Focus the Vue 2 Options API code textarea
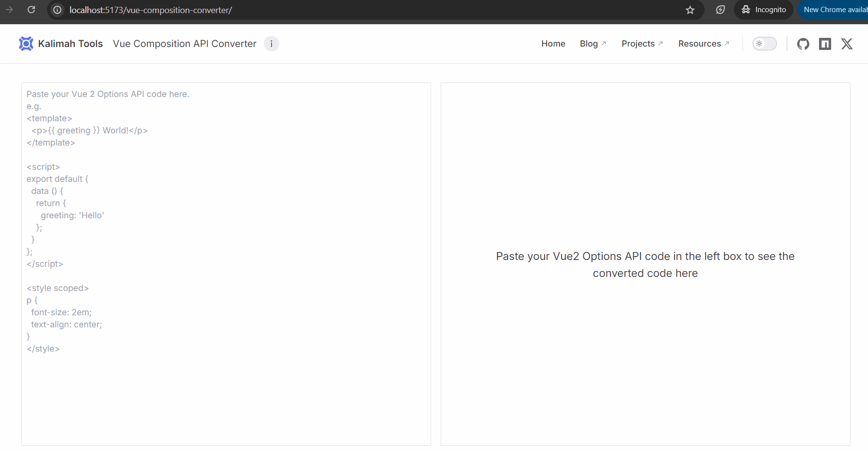 pyautogui.click(x=226, y=264)
